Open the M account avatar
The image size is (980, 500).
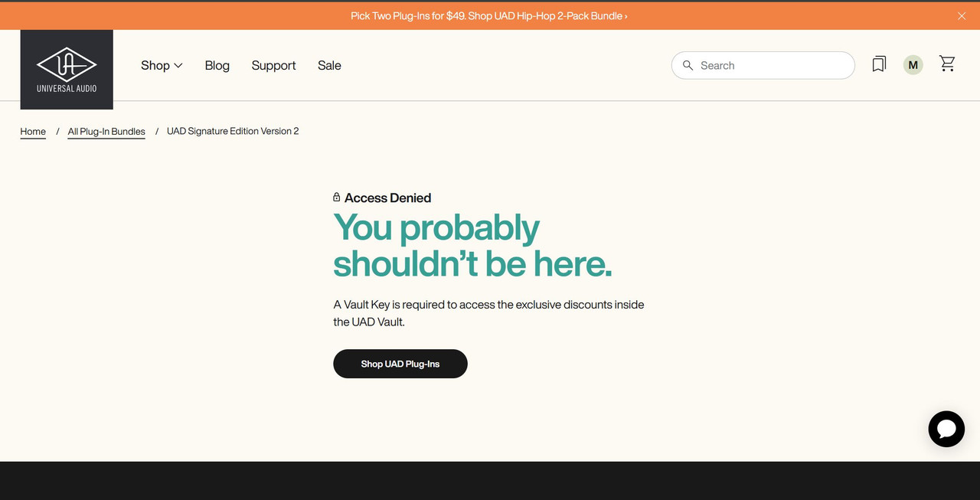(x=913, y=65)
